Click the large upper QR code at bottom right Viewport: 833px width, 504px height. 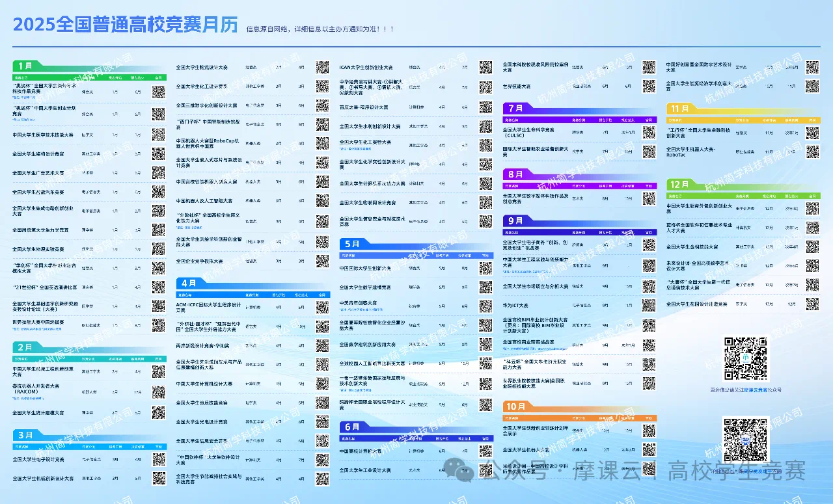[x=746, y=358]
